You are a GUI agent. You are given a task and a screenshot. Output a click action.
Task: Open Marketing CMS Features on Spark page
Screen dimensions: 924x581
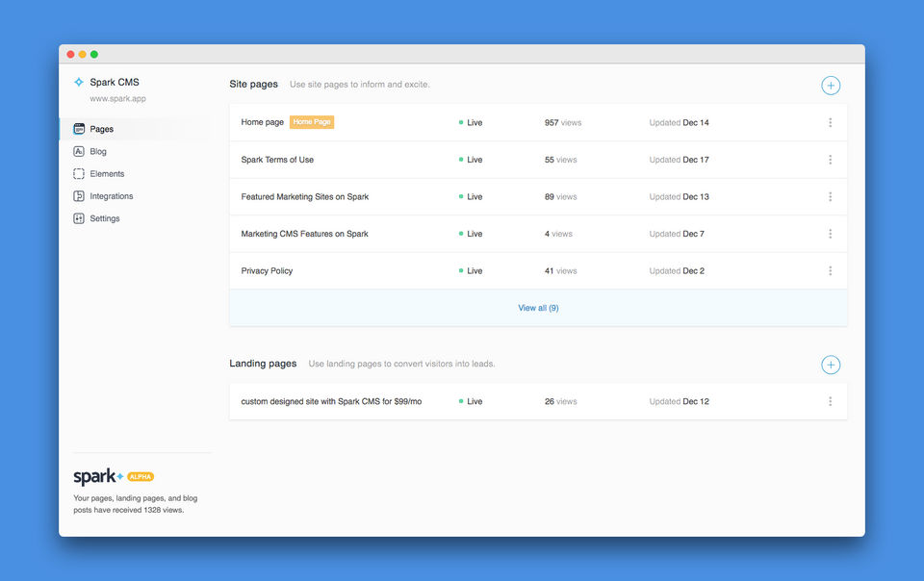click(x=304, y=234)
